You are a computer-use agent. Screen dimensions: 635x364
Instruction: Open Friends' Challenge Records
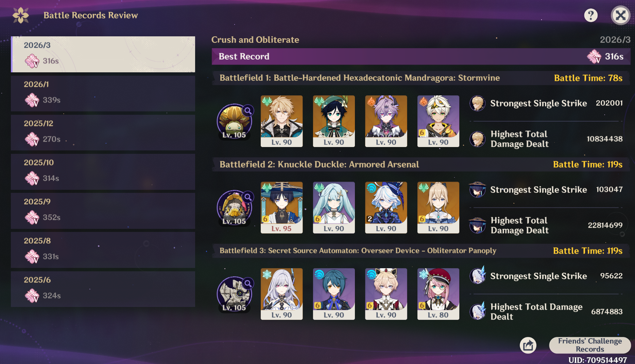point(590,345)
